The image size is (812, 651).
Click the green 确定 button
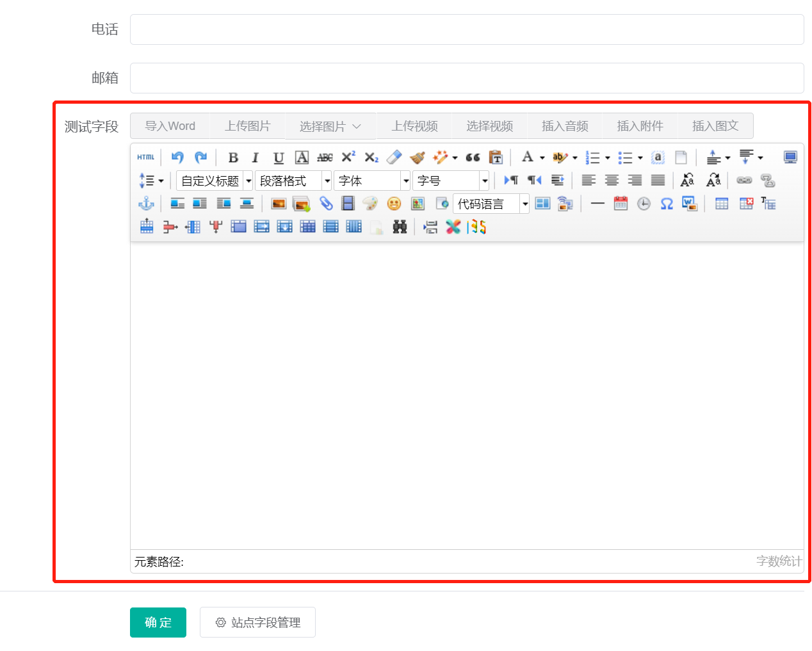tap(158, 622)
